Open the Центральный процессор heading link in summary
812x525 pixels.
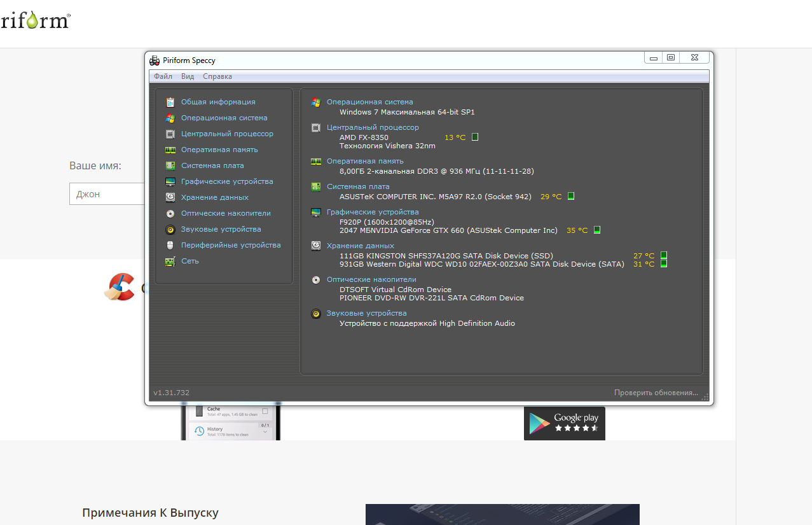(x=373, y=127)
